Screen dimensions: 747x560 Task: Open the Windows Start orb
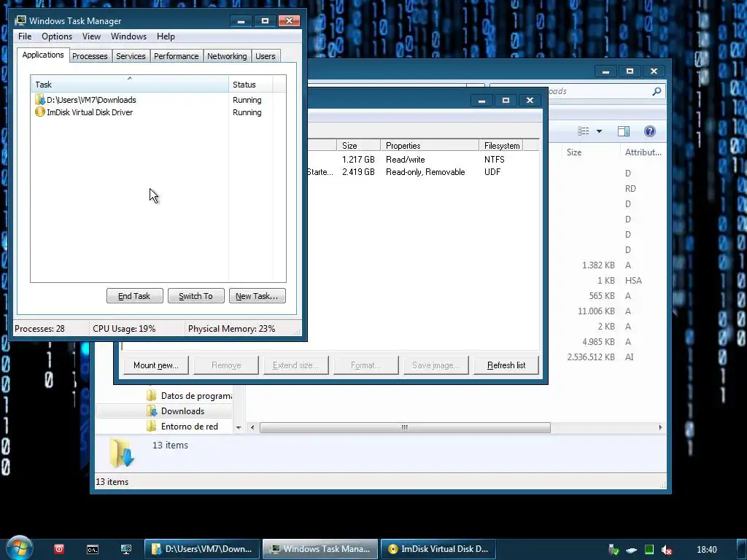tap(19, 548)
